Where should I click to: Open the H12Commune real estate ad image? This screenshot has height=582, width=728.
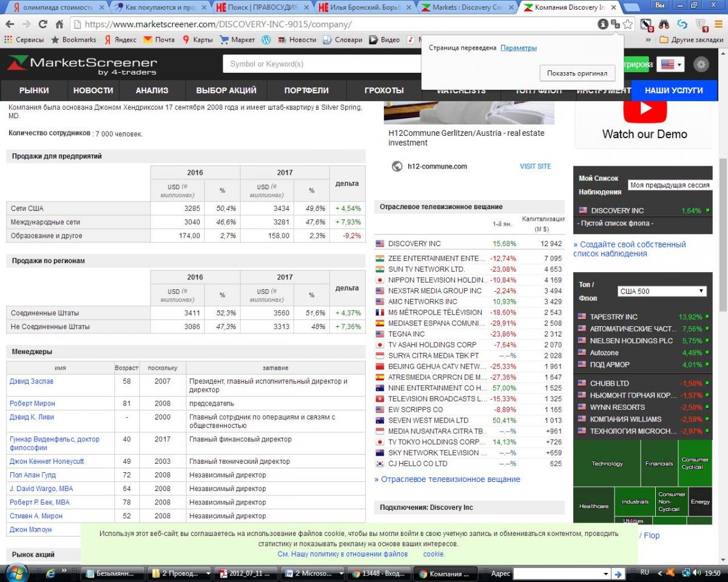coord(469,112)
